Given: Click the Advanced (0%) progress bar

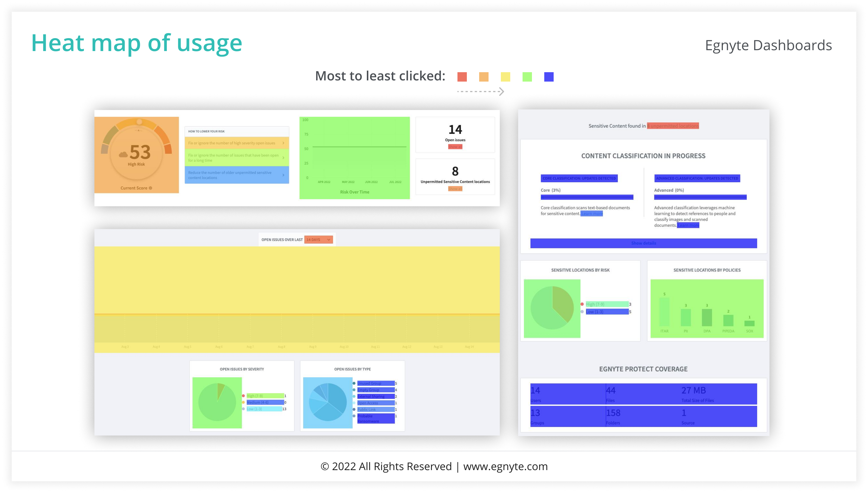Looking at the screenshot, I should coord(700,197).
